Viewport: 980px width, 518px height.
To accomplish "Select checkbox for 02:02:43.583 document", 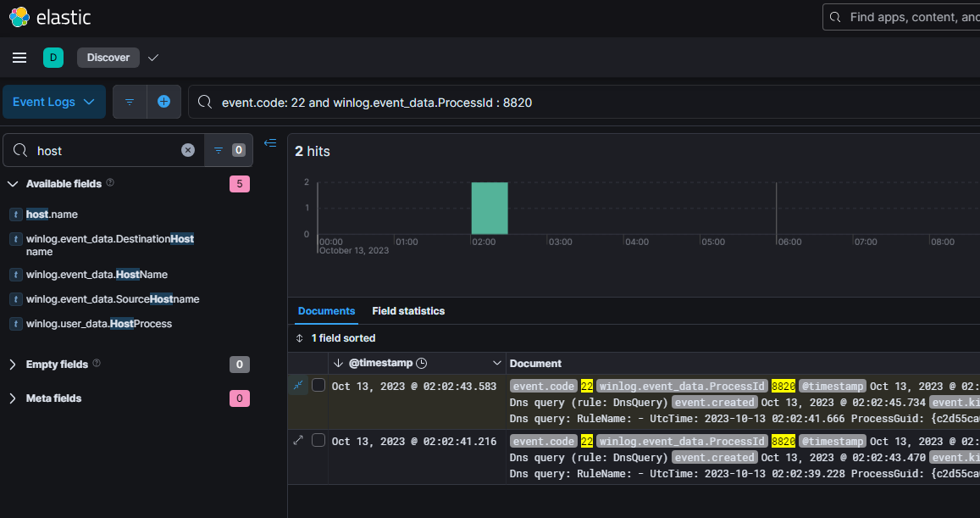I will [x=318, y=386].
